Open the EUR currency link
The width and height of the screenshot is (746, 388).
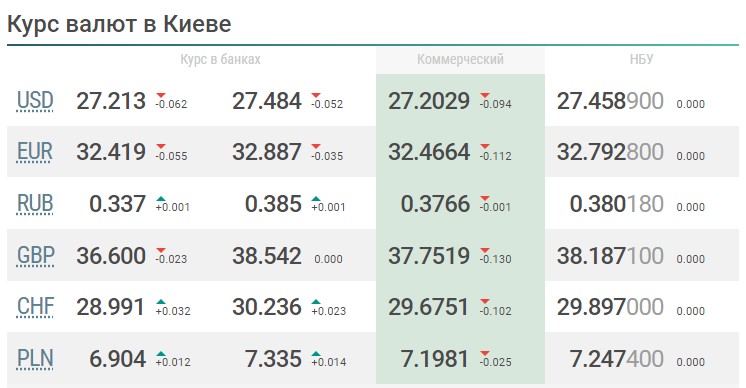pyautogui.click(x=35, y=152)
